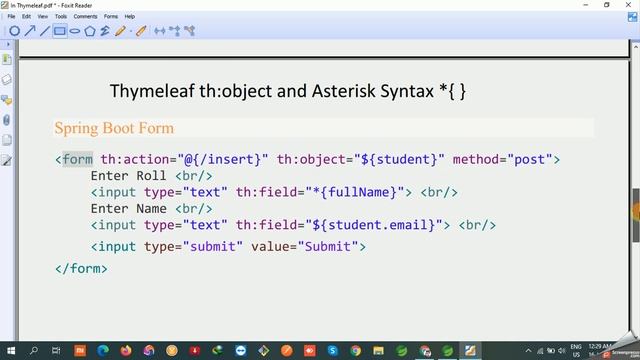
Task: Open the Attachments paperclip panel
Action: click(7, 120)
